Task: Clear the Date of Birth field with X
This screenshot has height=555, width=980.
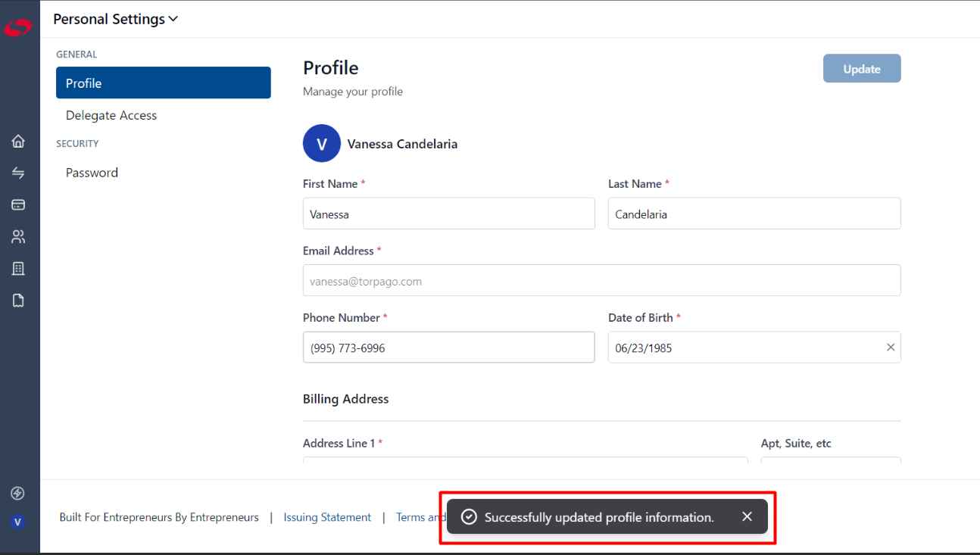Action: pyautogui.click(x=891, y=348)
